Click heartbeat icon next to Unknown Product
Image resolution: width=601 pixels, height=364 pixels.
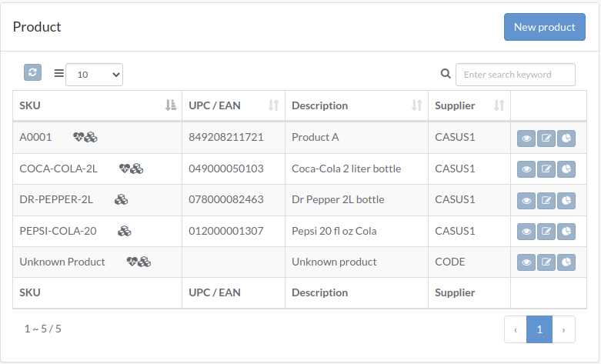(x=132, y=262)
